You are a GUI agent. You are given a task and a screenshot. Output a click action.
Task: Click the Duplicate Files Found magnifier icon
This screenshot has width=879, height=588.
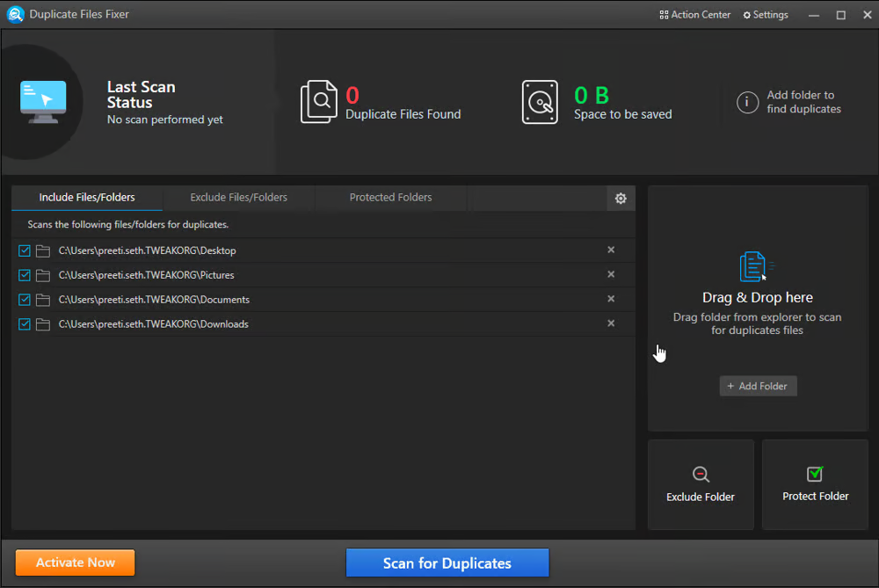click(319, 101)
